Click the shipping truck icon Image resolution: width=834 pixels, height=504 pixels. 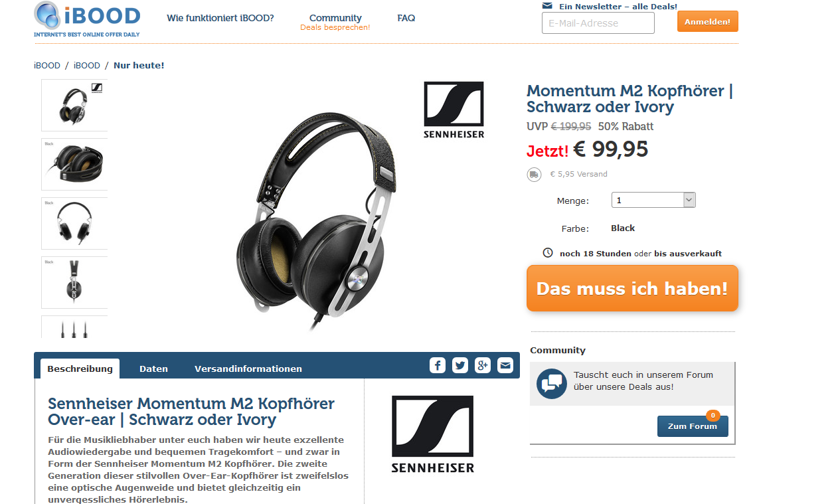(x=534, y=175)
